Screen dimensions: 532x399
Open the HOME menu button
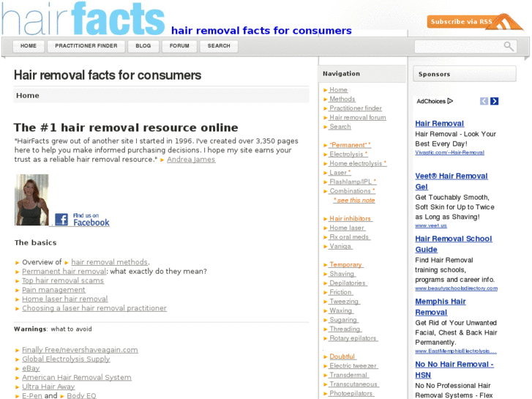[29, 46]
